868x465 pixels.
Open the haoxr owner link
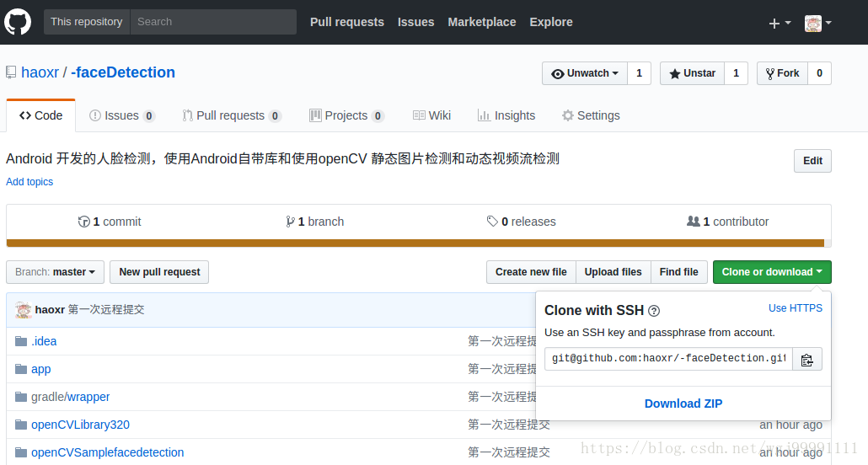40,72
